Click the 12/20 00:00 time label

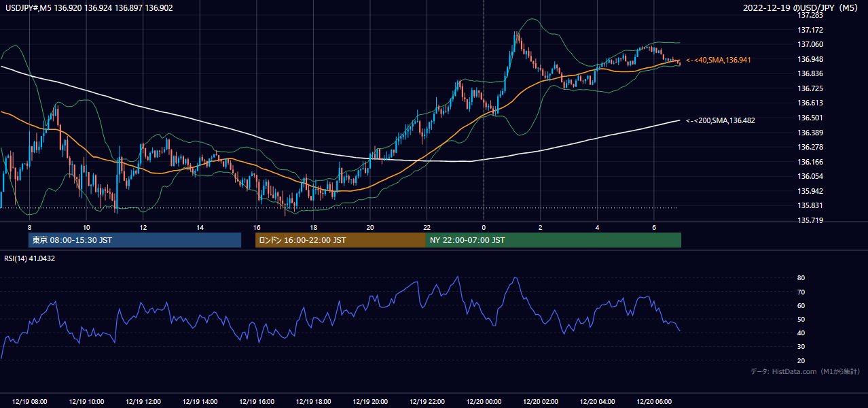484,402
